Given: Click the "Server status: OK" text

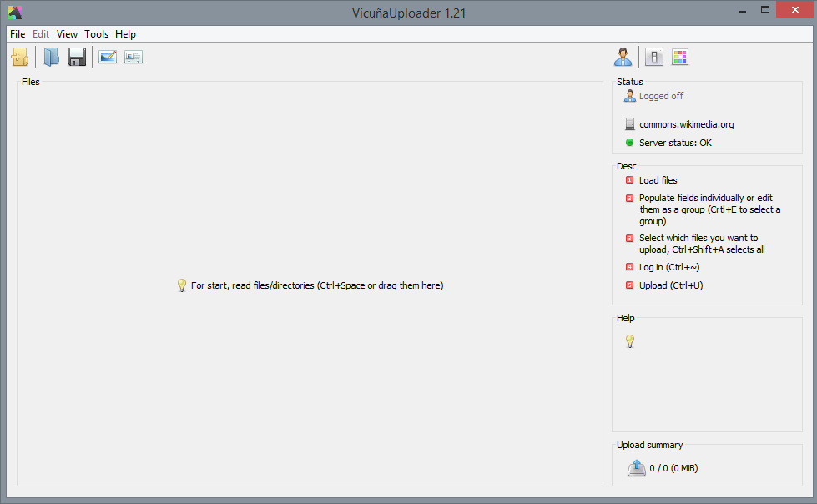Looking at the screenshot, I should point(675,143).
